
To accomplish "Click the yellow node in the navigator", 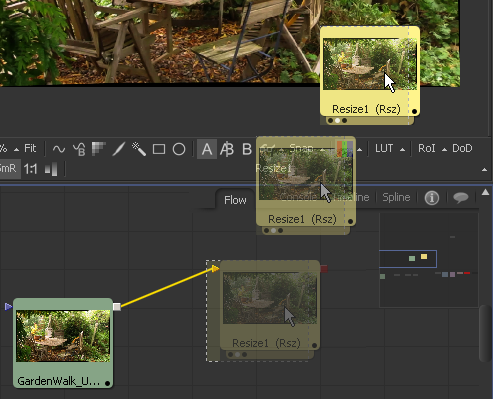I will 424,256.
